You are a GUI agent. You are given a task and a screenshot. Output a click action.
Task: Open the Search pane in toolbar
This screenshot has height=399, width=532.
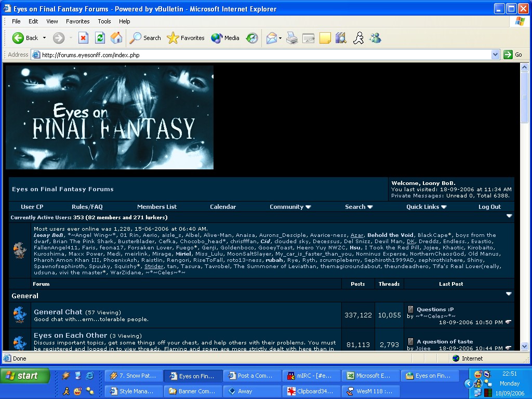pyautogui.click(x=145, y=37)
